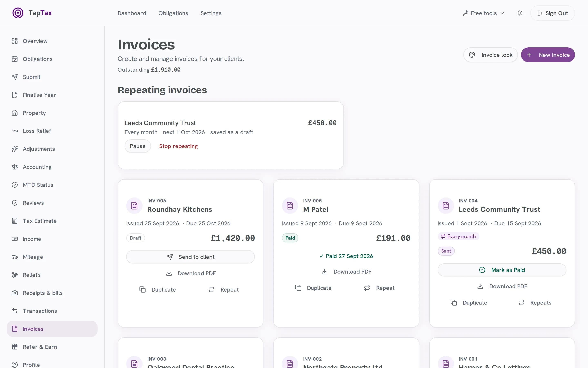
Task: Go to Submit in sidebar
Action: 52,77
